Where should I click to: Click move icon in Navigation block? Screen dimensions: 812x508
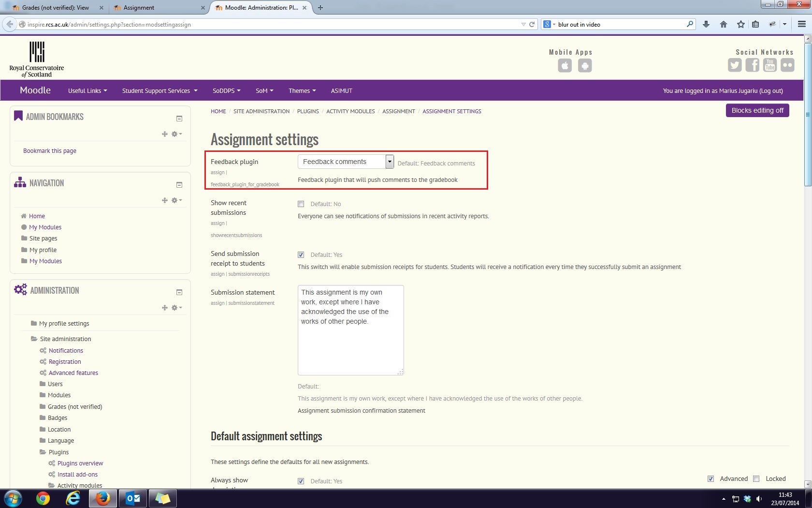click(x=165, y=200)
